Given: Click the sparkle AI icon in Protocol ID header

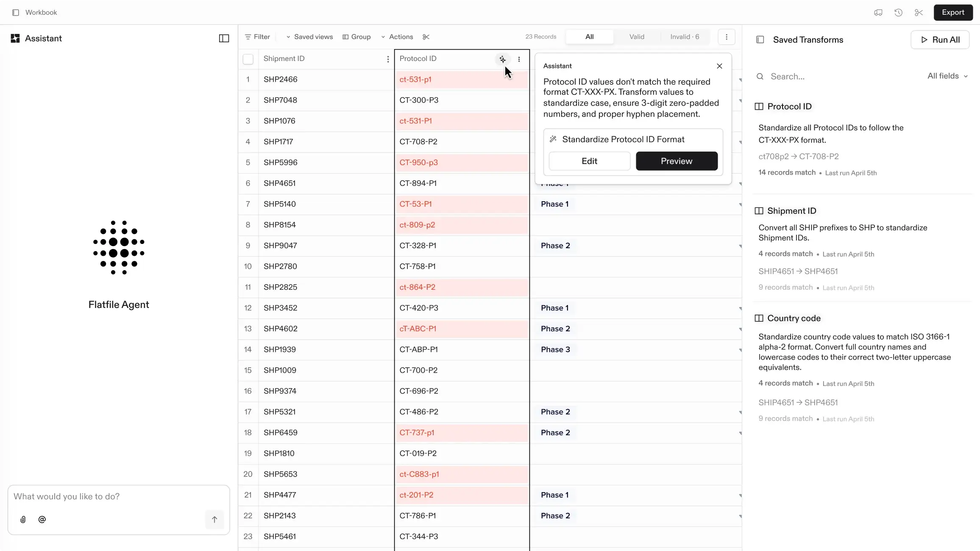Looking at the screenshot, I should pos(502,59).
